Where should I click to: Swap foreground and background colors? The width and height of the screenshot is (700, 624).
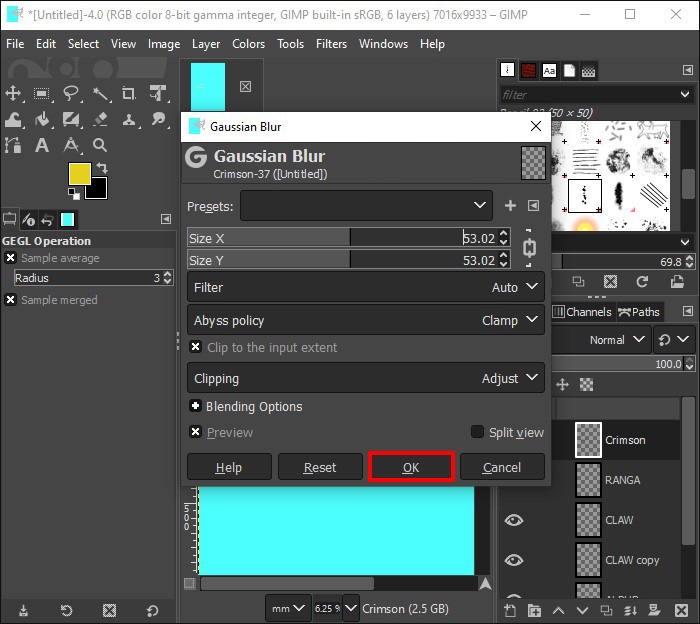pos(102,167)
